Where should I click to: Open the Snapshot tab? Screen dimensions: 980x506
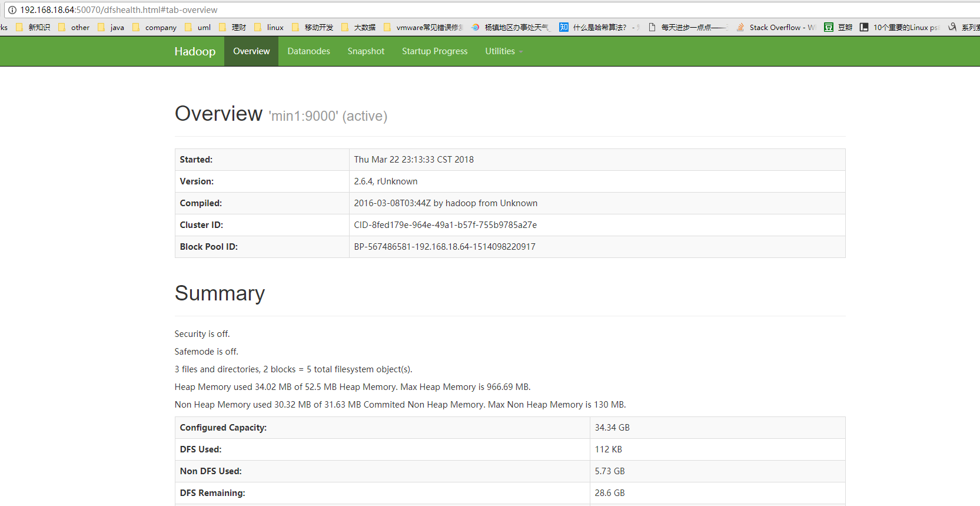tap(366, 51)
